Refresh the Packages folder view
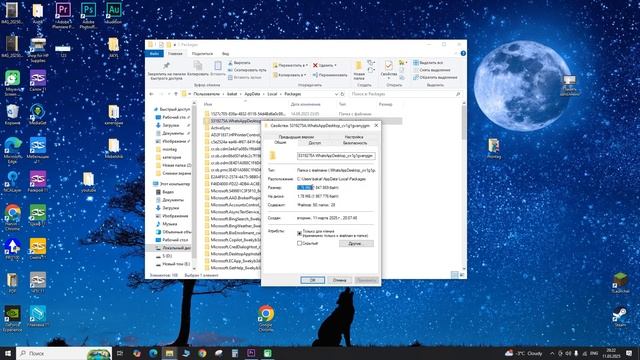640x360 pixels. click(343, 94)
